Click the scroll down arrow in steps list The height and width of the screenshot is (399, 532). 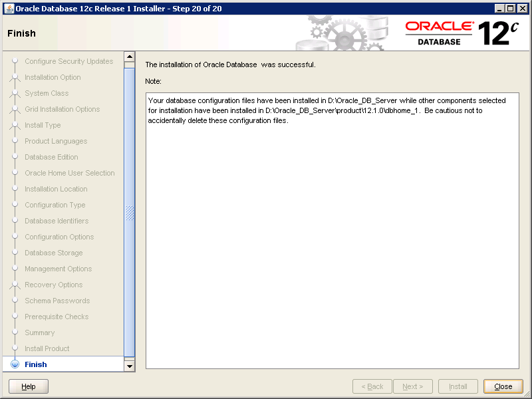tap(130, 366)
